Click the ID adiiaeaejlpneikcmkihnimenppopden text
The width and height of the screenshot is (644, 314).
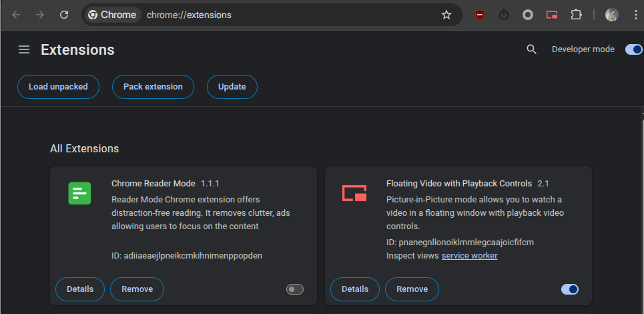(x=187, y=256)
